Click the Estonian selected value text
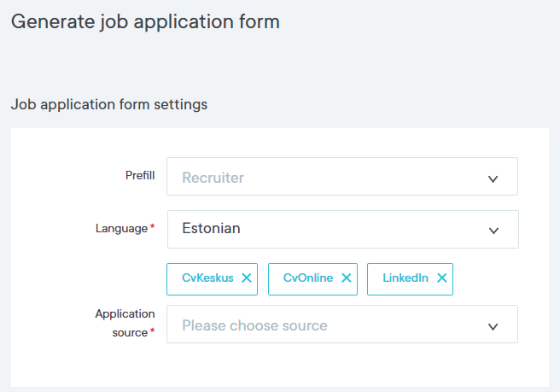The width and height of the screenshot is (560, 392). pyautogui.click(x=211, y=229)
